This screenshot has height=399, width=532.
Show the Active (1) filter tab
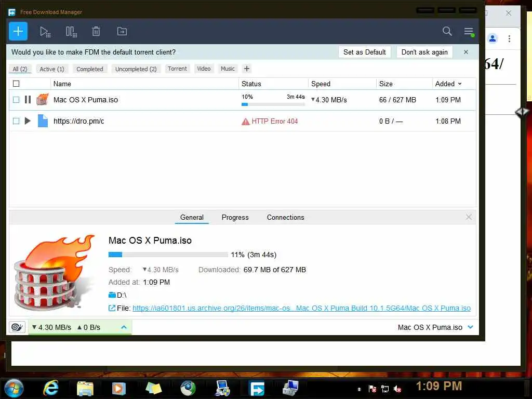click(52, 69)
